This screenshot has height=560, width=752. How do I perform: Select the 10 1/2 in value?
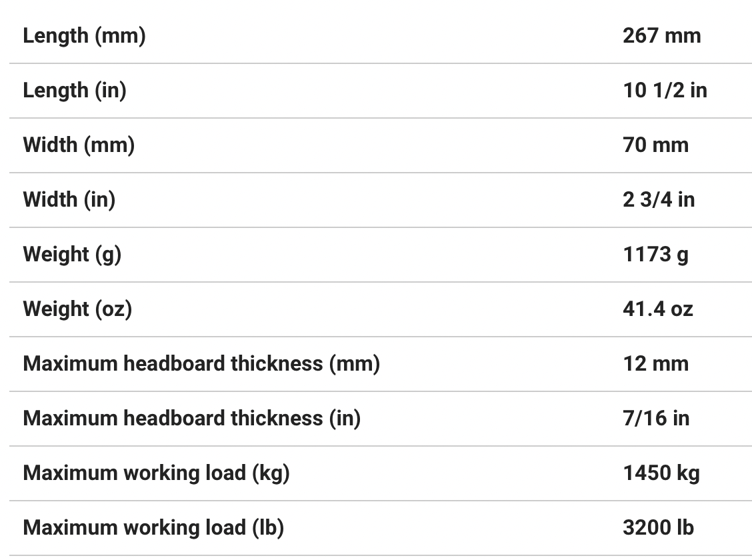tap(665, 90)
